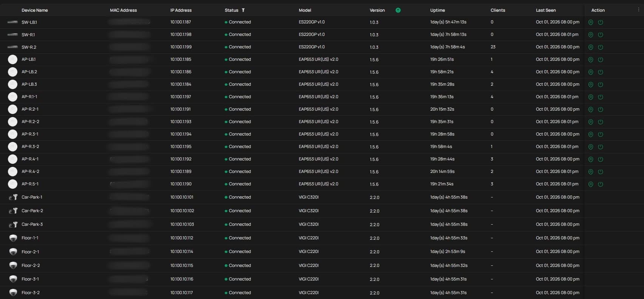
Task: Locate access point AP-R.5-1
Action: click(x=591, y=184)
